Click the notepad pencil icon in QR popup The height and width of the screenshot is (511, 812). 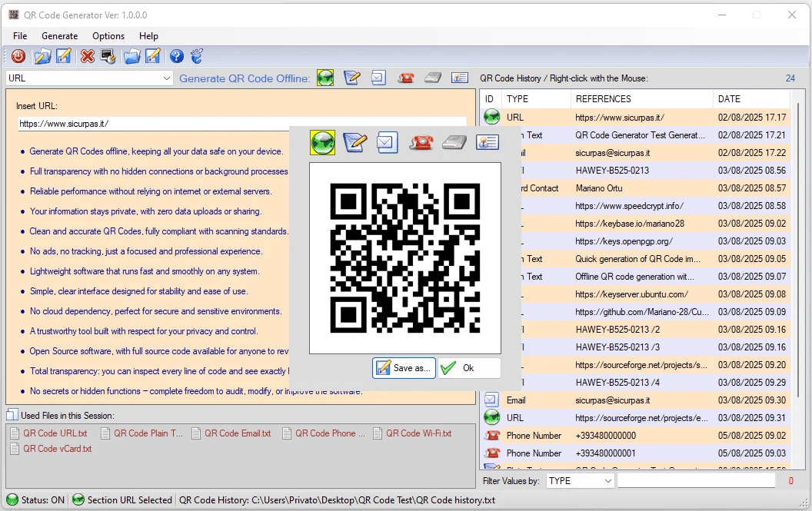pos(355,142)
